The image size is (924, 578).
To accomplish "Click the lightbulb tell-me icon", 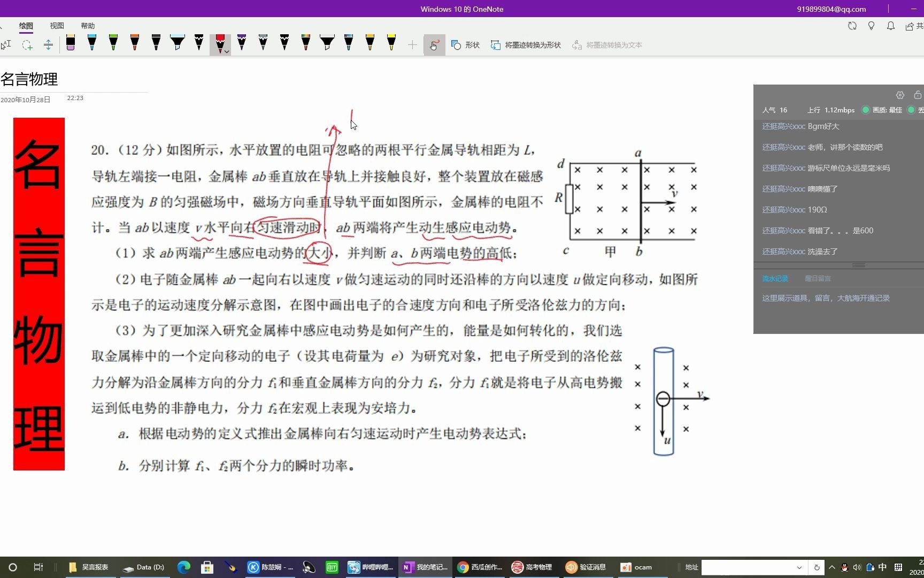I will pos(871,26).
